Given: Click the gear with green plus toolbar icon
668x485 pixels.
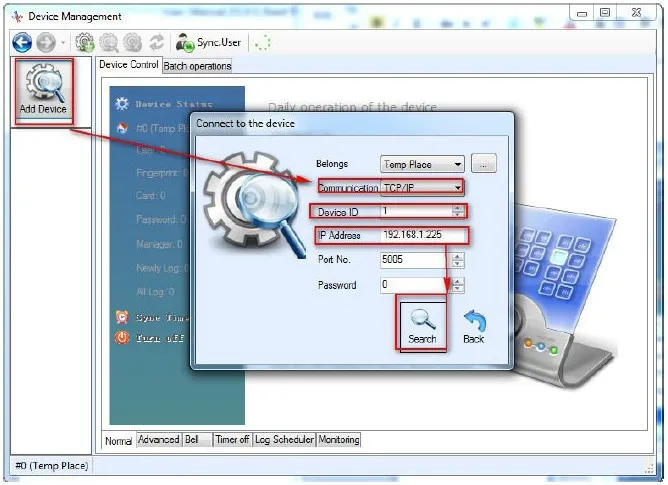Looking at the screenshot, I should point(85,43).
